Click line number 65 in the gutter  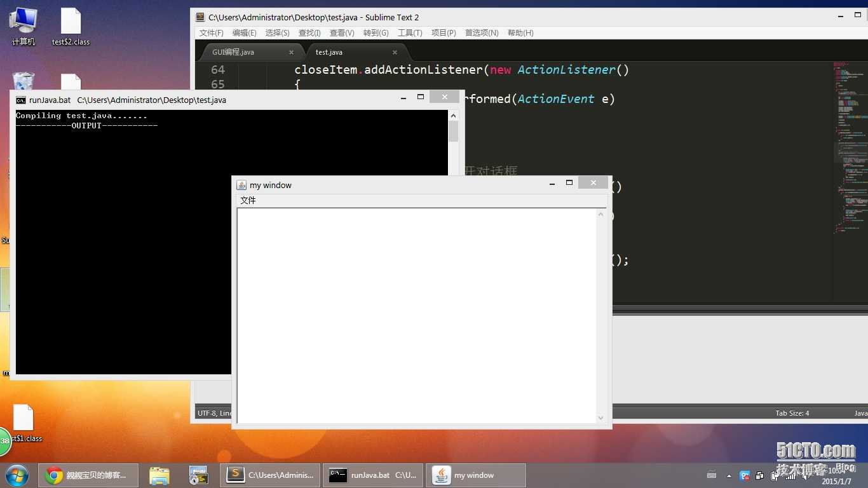218,84
